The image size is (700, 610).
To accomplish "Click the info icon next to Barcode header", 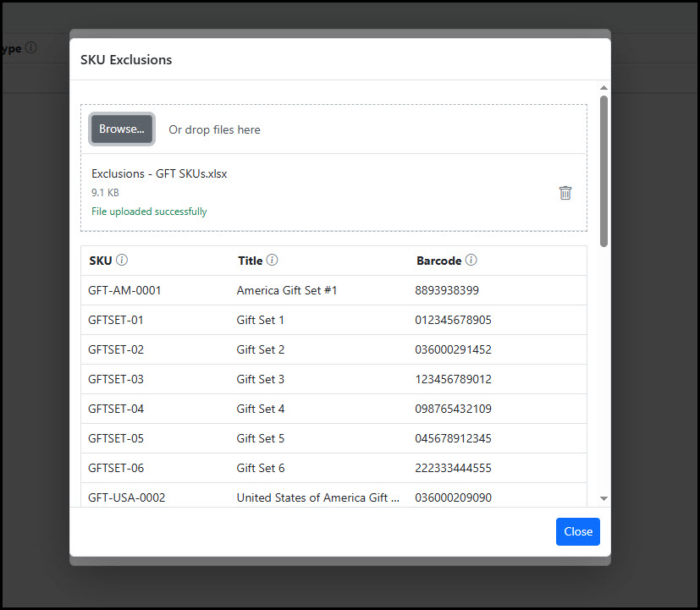I will [x=471, y=261].
